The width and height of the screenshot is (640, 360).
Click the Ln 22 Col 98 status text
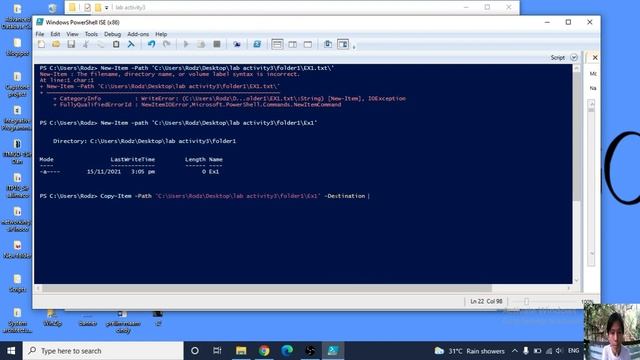click(486, 302)
